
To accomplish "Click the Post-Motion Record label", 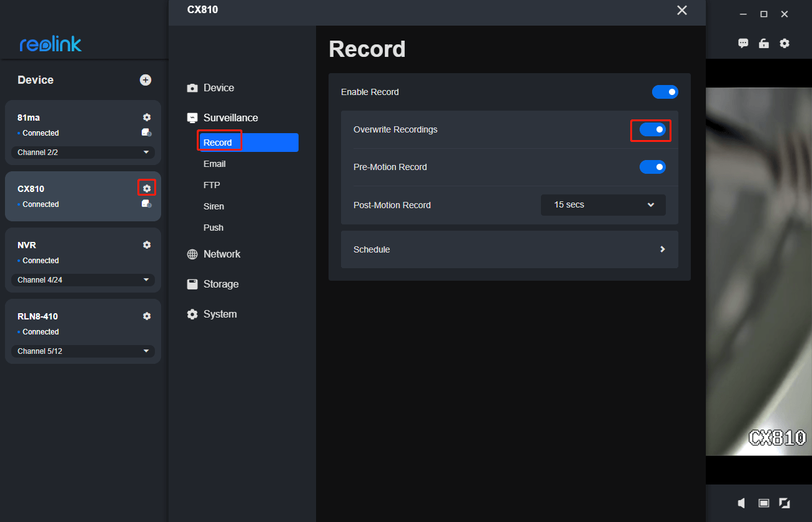I will tap(392, 205).
